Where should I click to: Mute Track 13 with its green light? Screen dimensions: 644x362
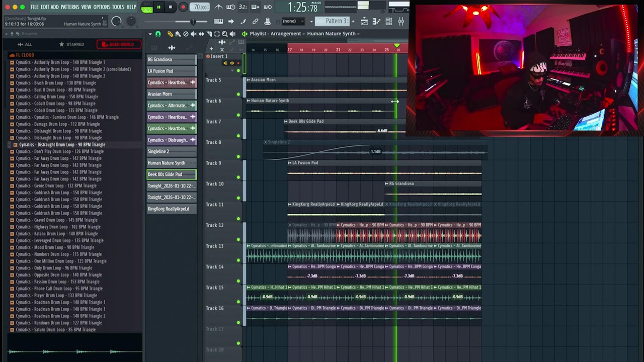(x=238, y=260)
